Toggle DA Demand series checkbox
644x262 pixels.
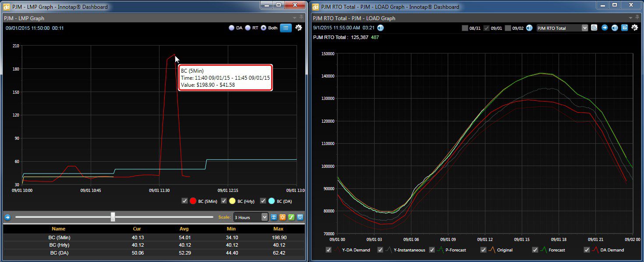(587, 250)
